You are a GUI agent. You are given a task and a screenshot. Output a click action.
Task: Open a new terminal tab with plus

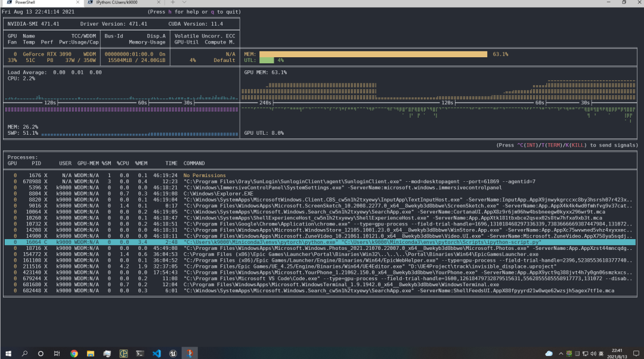click(x=173, y=2)
